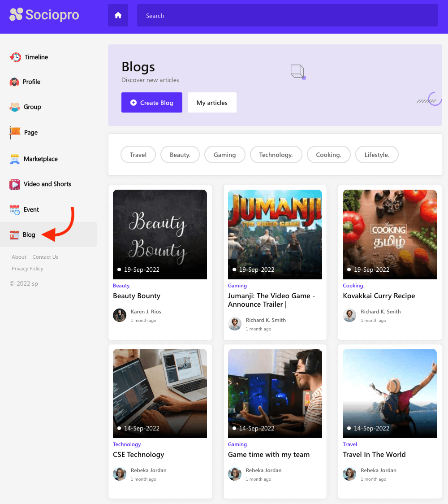The image size is (448, 504).
Task: Open Event via the calendar icon
Action: click(x=15, y=209)
